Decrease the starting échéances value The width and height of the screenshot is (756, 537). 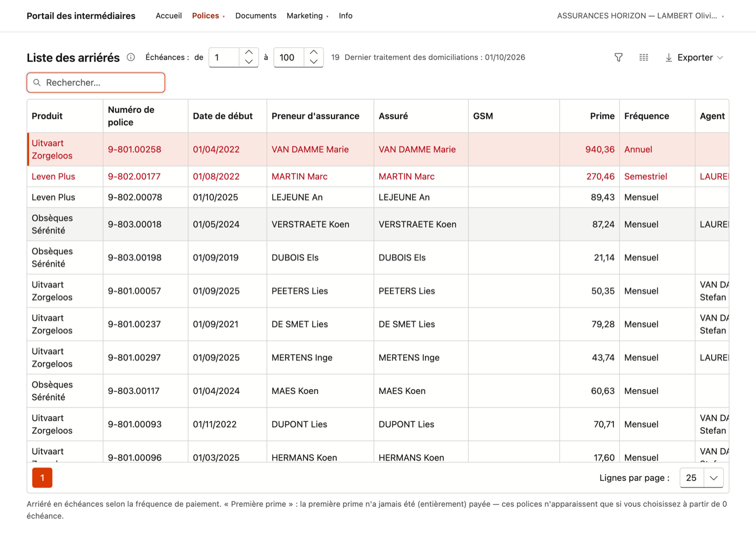pyautogui.click(x=249, y=62)
